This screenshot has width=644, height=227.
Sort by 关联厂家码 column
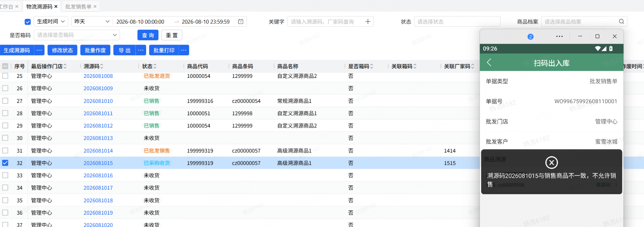473,66
